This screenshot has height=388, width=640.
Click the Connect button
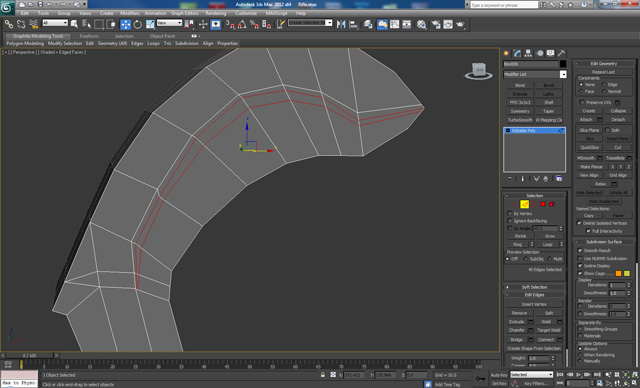(546, 339)
